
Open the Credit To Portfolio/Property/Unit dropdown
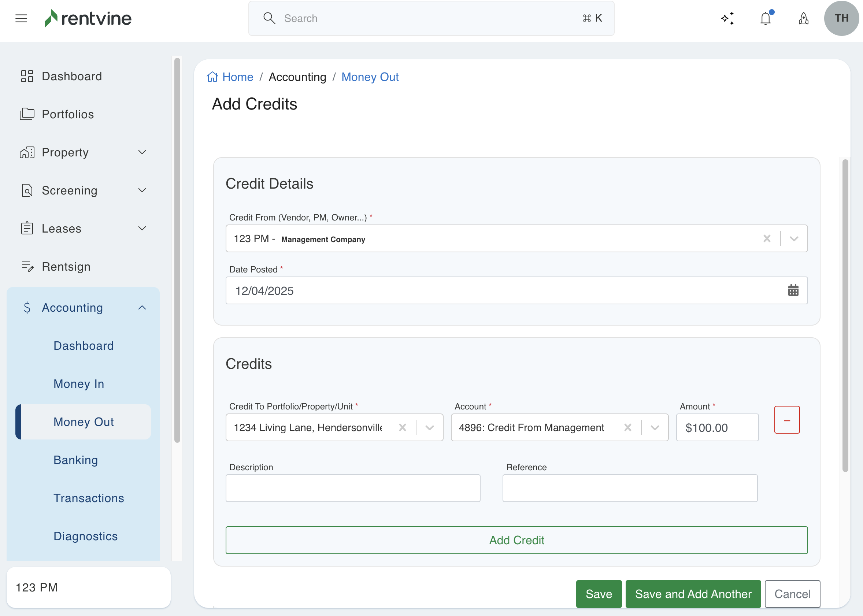pos(429,427)
